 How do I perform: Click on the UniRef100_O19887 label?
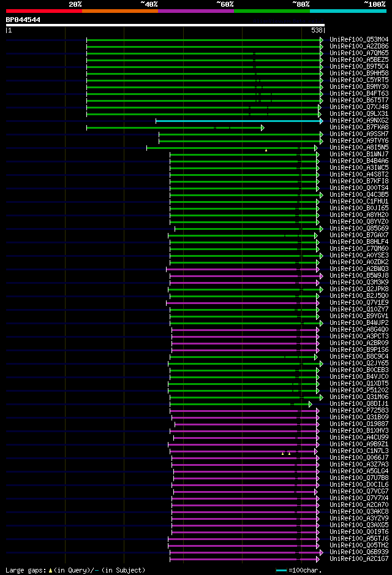[x=359, y=424]
